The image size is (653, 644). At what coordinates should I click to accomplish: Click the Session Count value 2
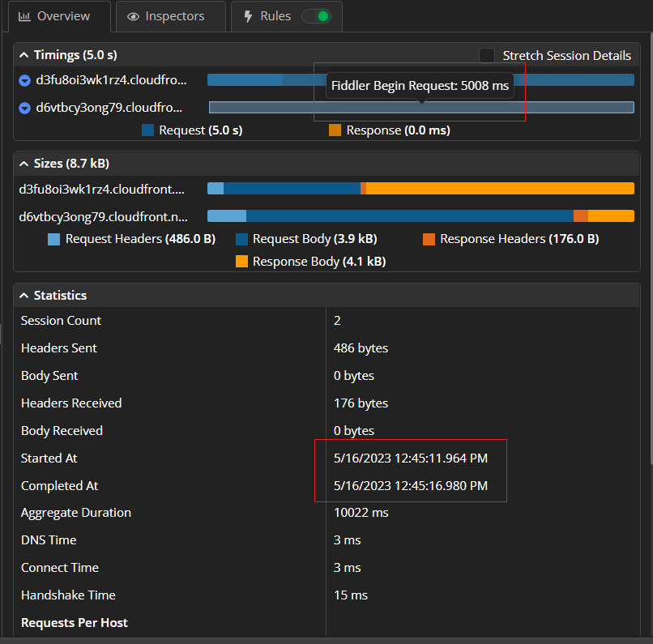[337, 321]
